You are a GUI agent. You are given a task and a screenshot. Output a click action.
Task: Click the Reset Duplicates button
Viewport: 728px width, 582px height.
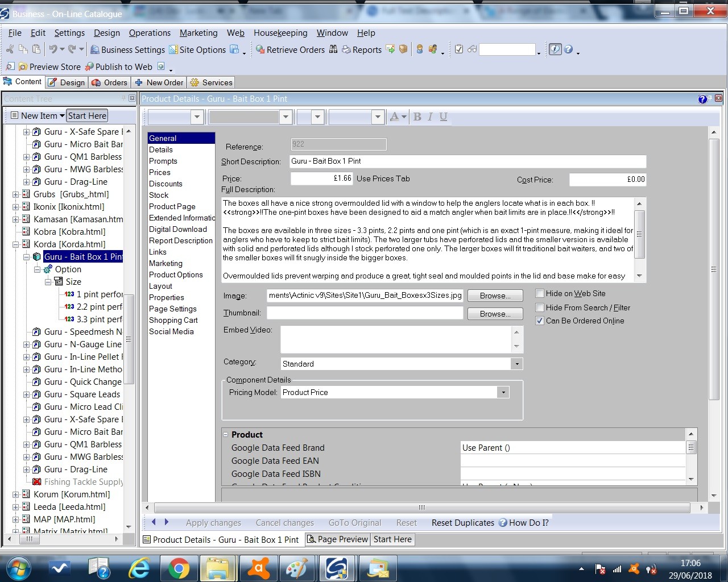pos(462,523)
